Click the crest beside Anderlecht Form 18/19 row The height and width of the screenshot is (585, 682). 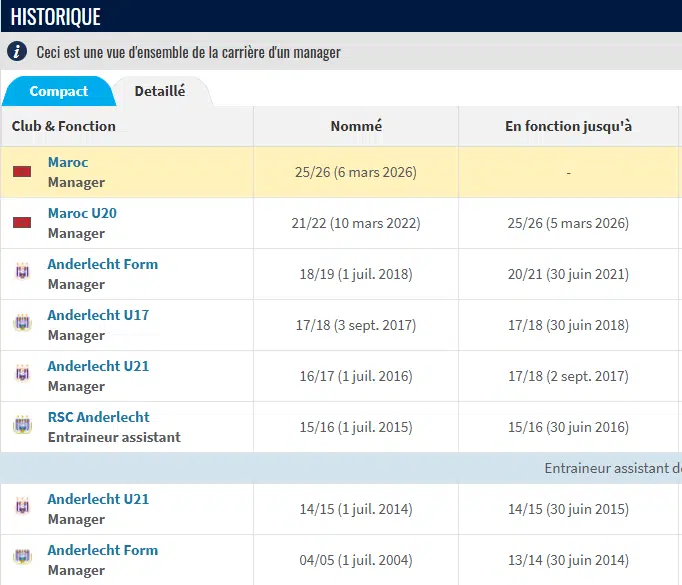coord(22,273)
